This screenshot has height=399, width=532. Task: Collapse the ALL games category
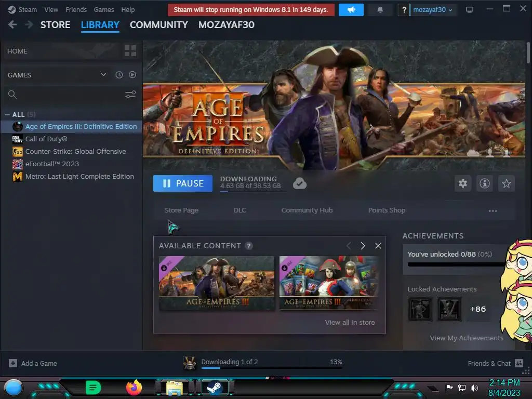pyautogui.click(x=7, y=115)
